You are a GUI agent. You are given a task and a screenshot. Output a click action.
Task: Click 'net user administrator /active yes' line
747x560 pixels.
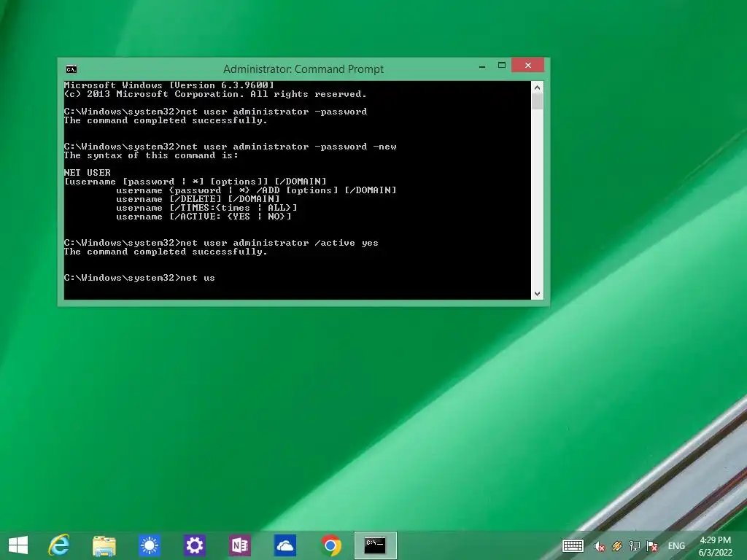click(x=221, y=243)
